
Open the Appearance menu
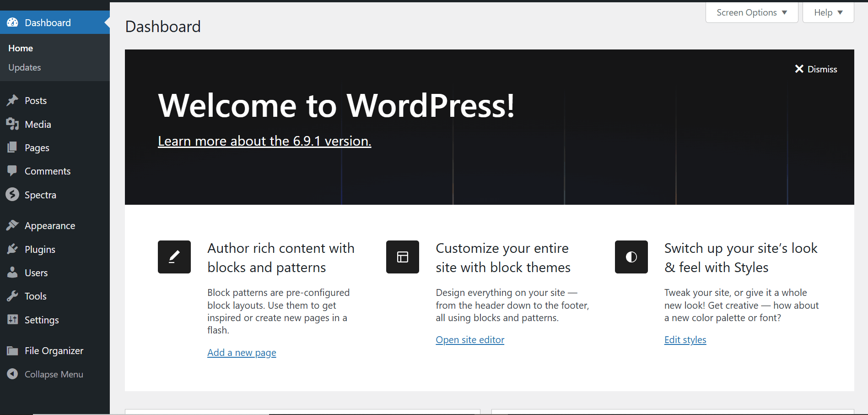(55, 225)
